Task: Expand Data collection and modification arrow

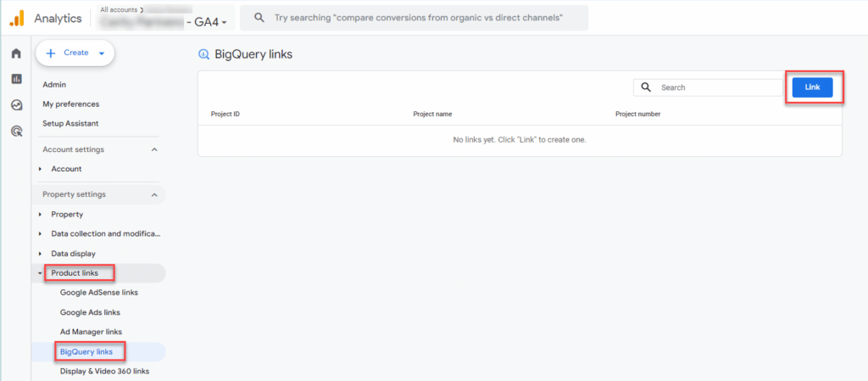Action: click(x=41, y=233)
